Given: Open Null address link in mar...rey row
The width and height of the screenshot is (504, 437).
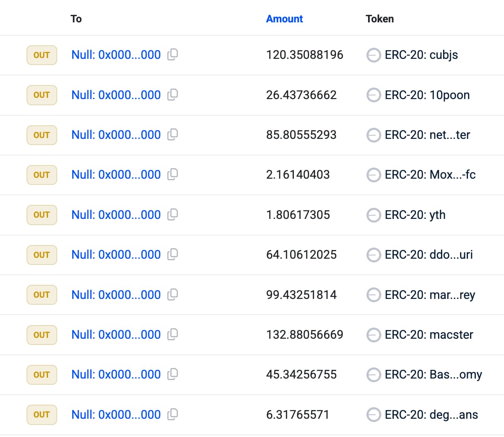Looking at the screenshot, I should (x=116, y=295).
